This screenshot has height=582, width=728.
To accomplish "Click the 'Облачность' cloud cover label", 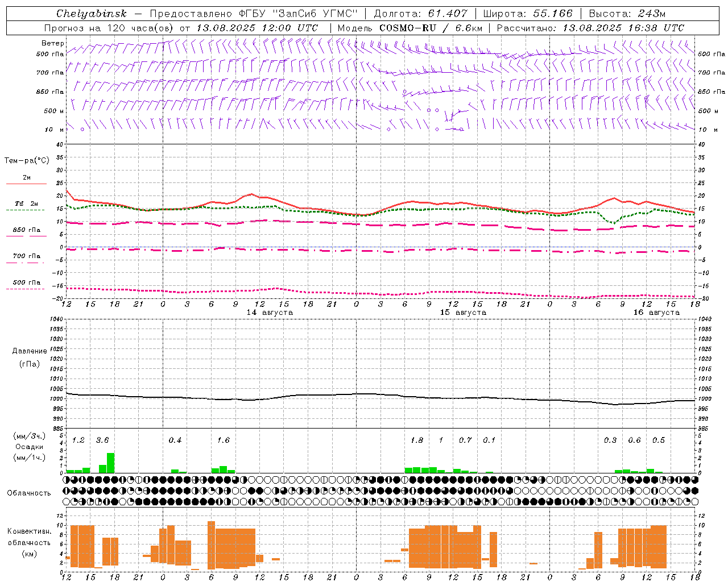I will pyautogui.click(x=29, y=493).
